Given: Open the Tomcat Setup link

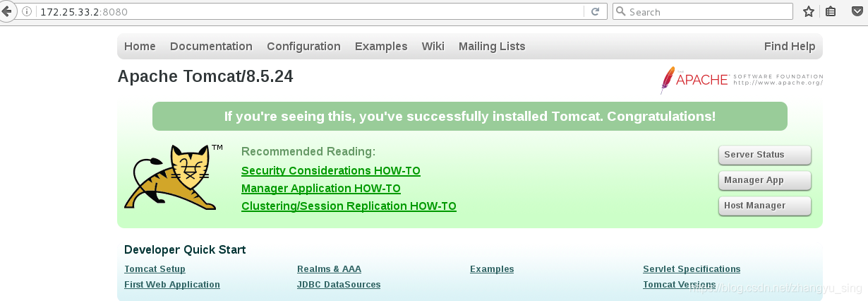Looking at the screenshot, I should tap(155, 269).
